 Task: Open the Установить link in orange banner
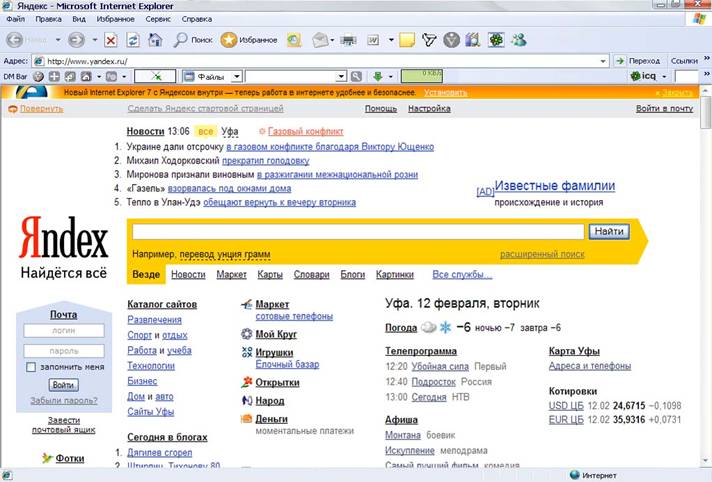pos(445,93)
